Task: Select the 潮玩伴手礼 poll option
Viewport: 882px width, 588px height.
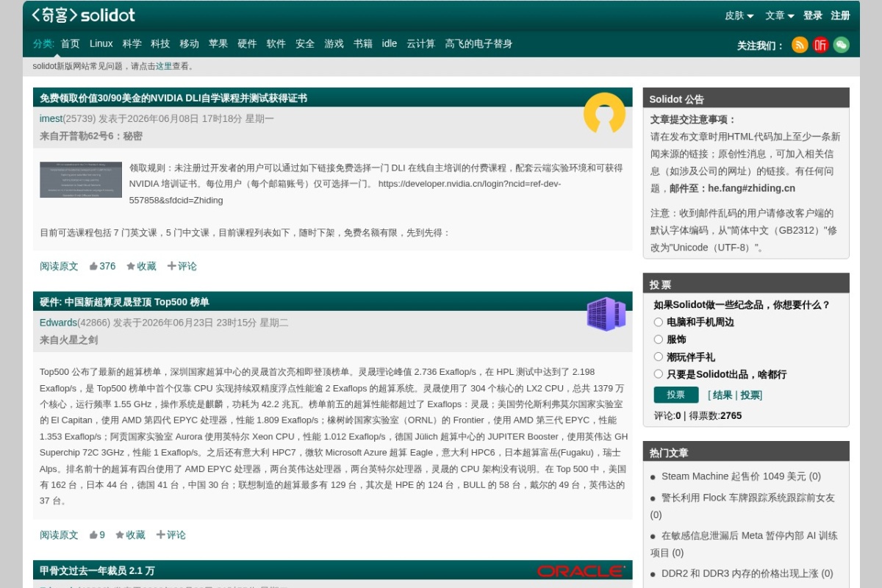Action: (659, 356)
